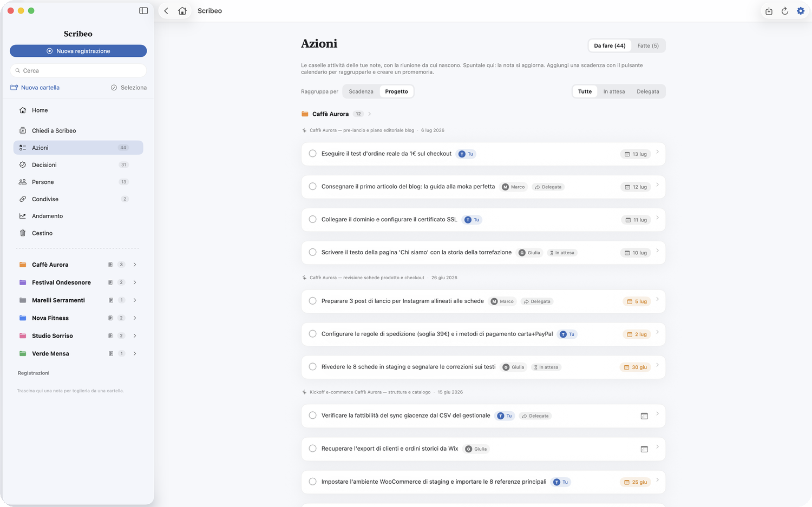This screenshot has height=507, width=812.
Task: Open Cestino trash in the sidebar
Action: tap(78, 233)
